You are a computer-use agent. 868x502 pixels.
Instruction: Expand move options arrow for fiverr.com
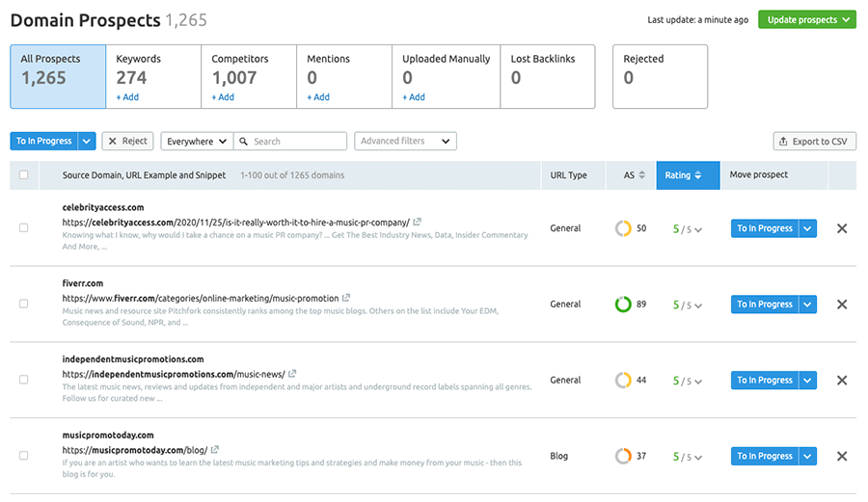pos(807,304)
